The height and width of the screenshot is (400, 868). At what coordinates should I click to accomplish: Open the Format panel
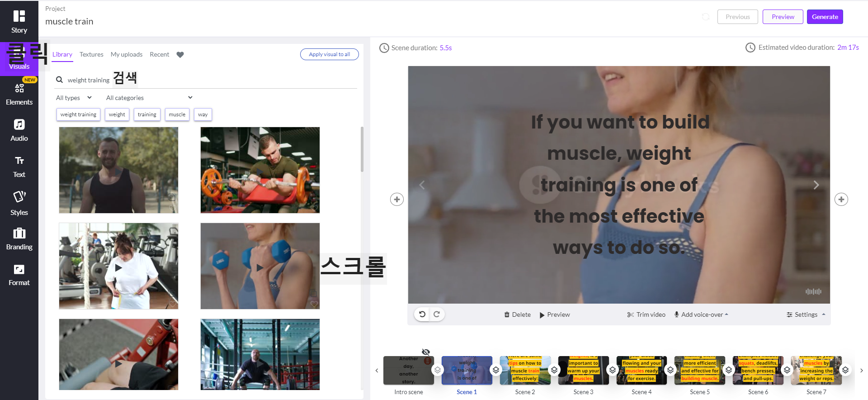19,275
